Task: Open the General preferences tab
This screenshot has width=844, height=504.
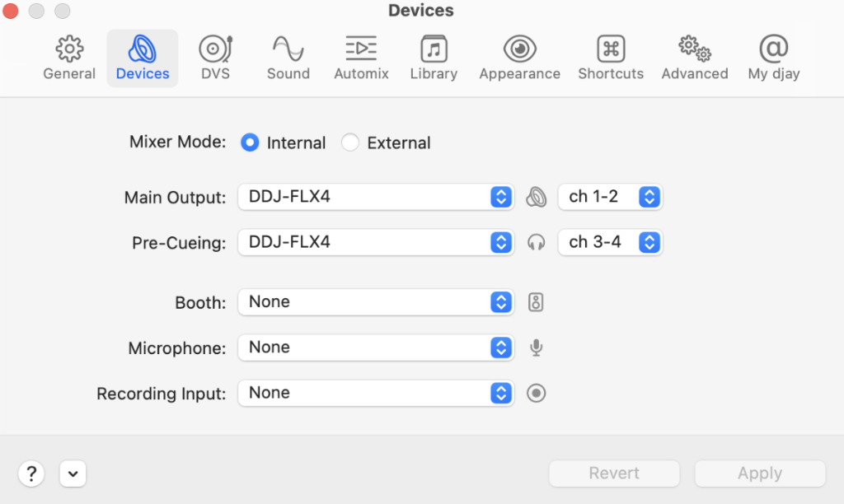Action: (69, 58)
